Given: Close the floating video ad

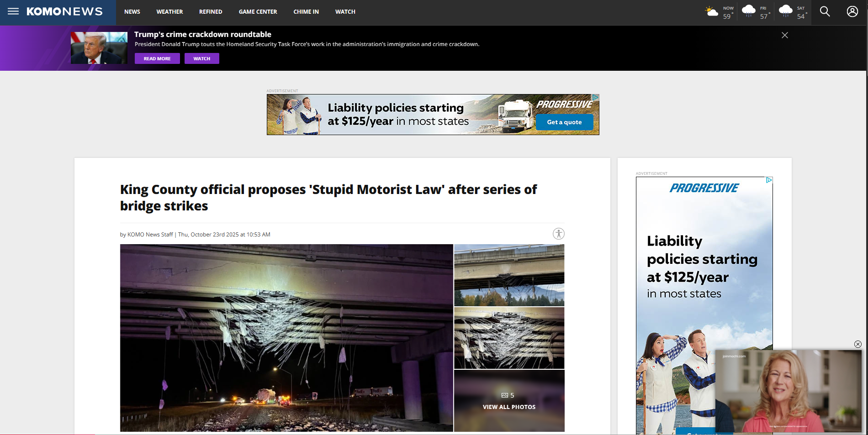Looking at the screenshot, I should (857, 344).
